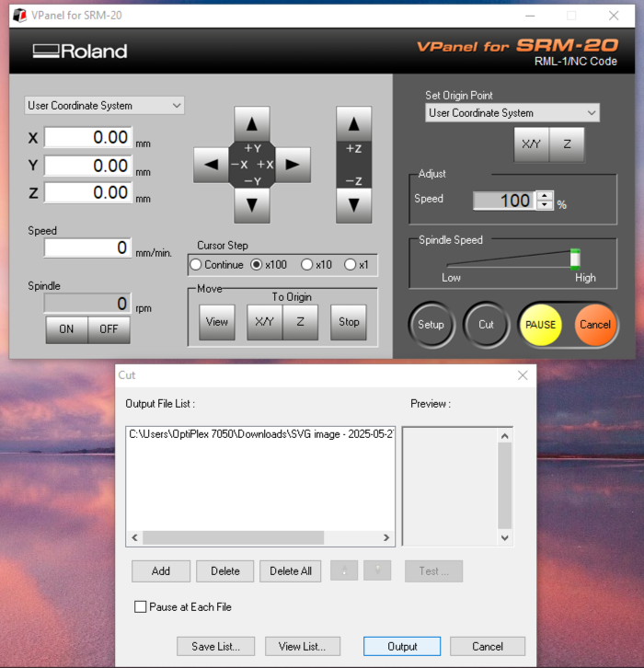Click the View List... button
The height and width of the screenshot is (668, 644).
pos(303,646)
